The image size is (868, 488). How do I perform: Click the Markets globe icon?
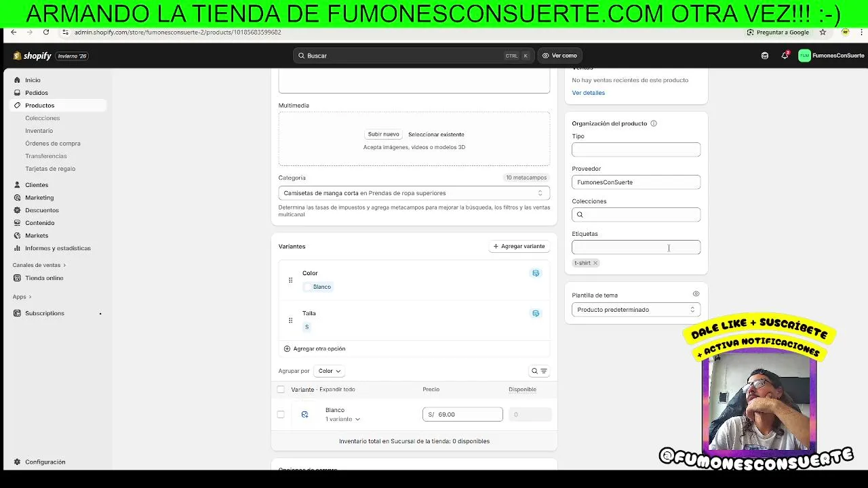[18, 236]
